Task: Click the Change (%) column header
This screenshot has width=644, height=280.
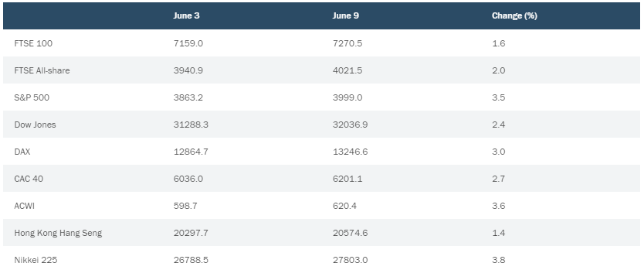Action: click(x=514, y=15)
